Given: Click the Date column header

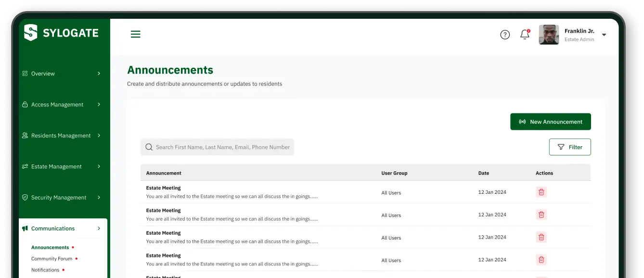Looking at the screenshot, I should tap(484, 173).
